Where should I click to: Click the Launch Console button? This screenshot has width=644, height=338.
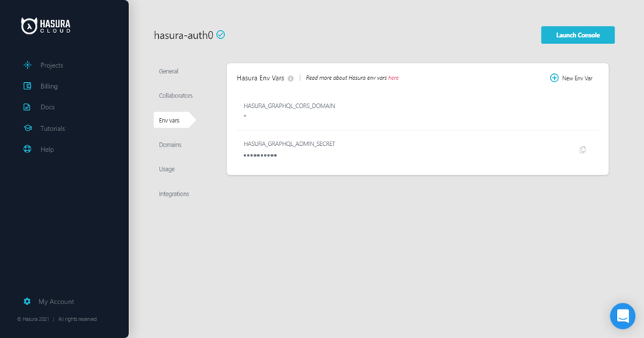(577, 35)
